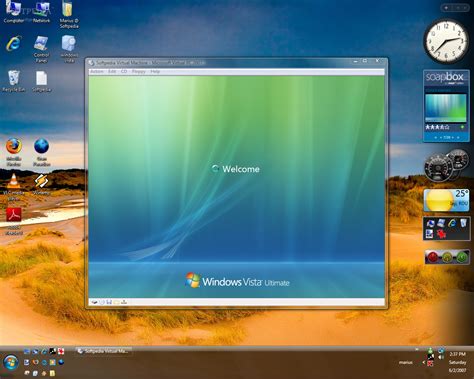Launch Mozilla Firefox from the desktop
This screenshot has width=474, height=379.
tap(13, 152)
